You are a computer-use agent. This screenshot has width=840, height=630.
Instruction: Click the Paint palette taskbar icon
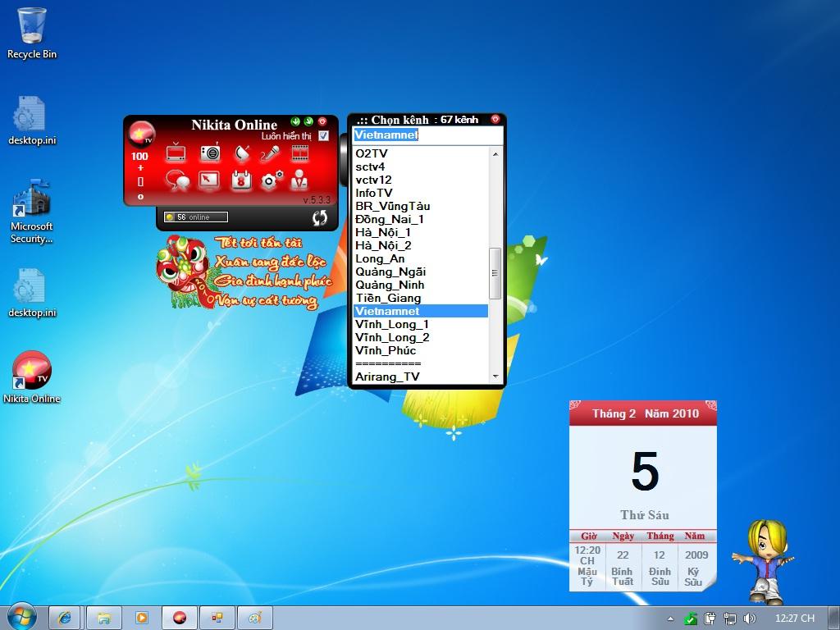pyautogui.click(x=255, y=619)
